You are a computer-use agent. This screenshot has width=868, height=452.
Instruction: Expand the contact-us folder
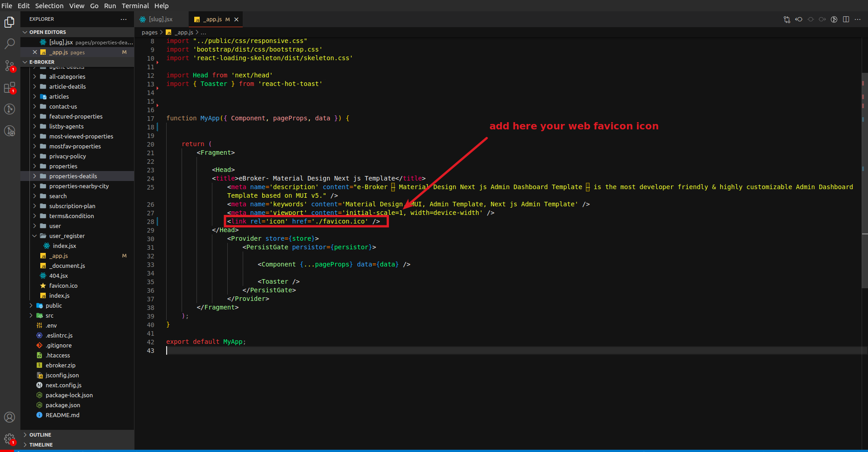coord(77,106)
